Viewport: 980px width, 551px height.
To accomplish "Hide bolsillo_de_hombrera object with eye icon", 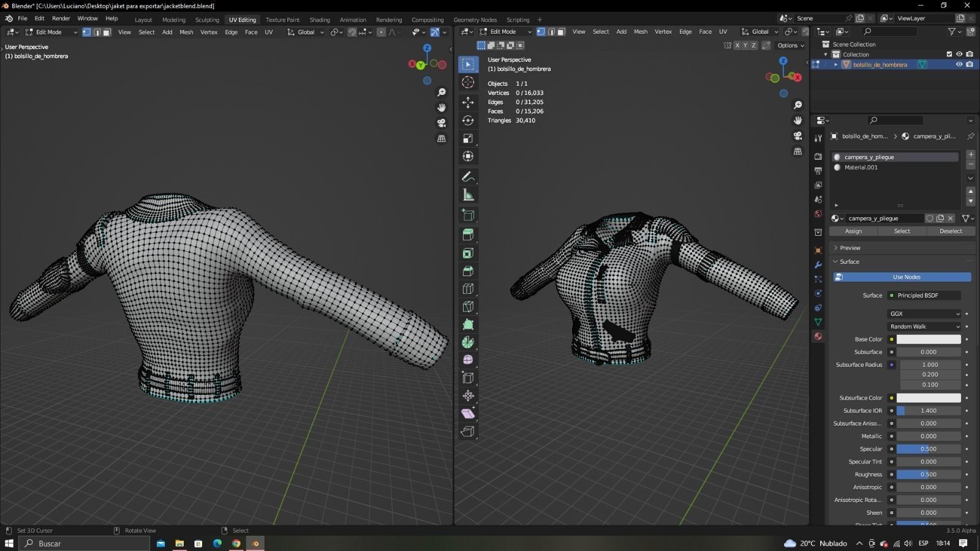I will click(x=959, y=64).
